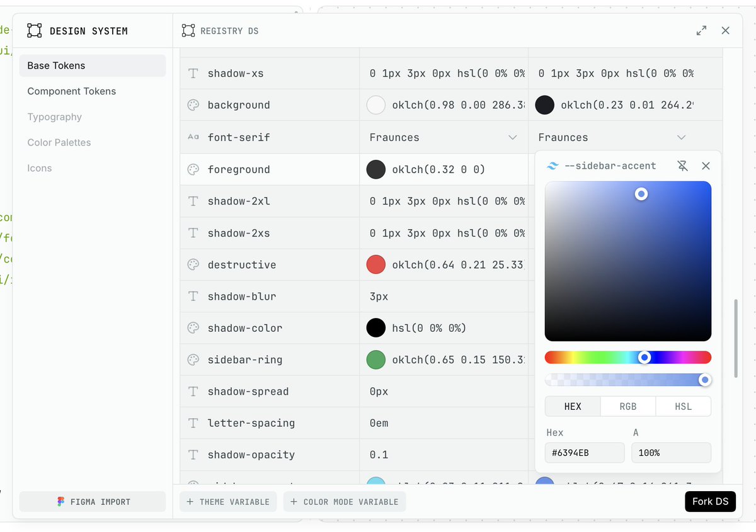This screenshot has height=532, width=756.
Task: Click the first shadow-2xl value cell
Action: point(444,201)
